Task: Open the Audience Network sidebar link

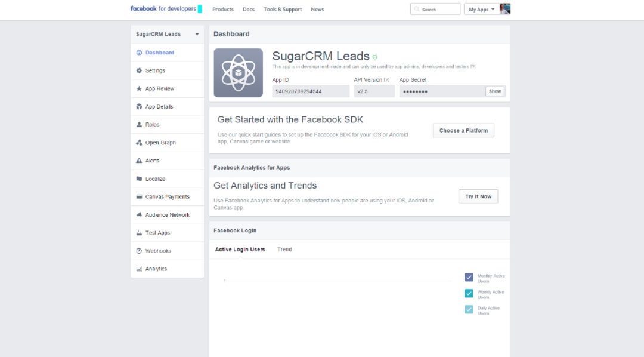Action: point(167,215)
